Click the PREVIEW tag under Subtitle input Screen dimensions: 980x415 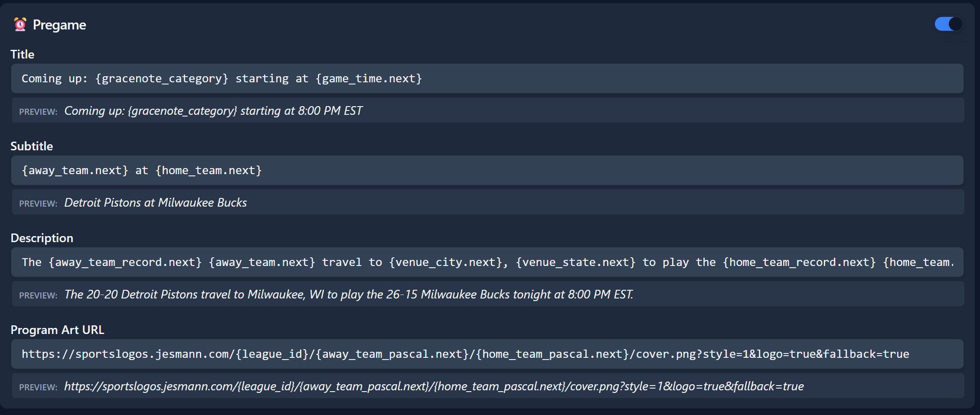[x=38, y=204]
